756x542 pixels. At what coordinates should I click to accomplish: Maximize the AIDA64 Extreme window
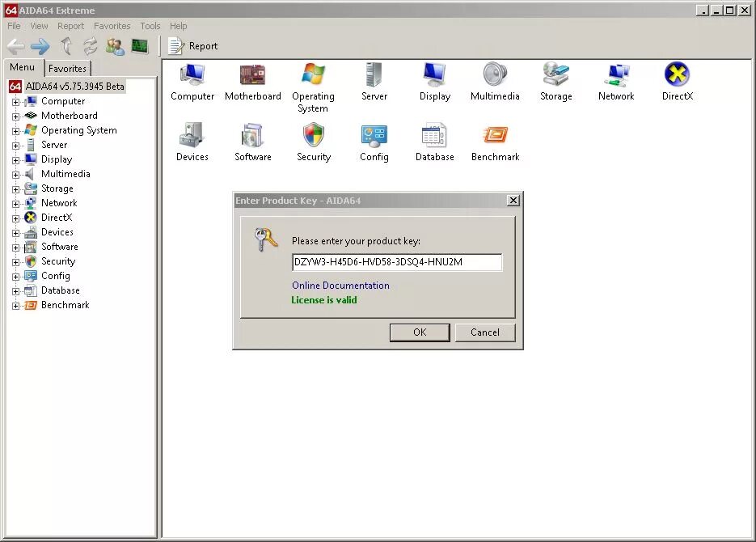(x=730, y=11)
